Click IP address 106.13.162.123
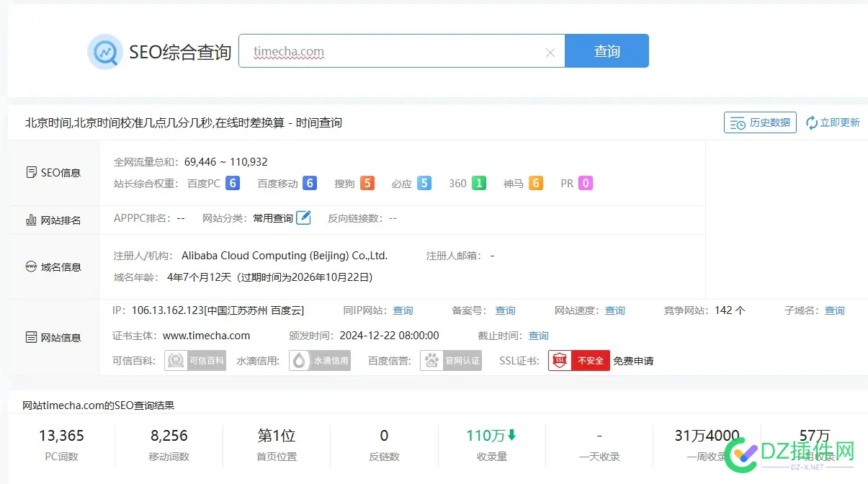Screen dimensions: 868x484 click(167, 310)
